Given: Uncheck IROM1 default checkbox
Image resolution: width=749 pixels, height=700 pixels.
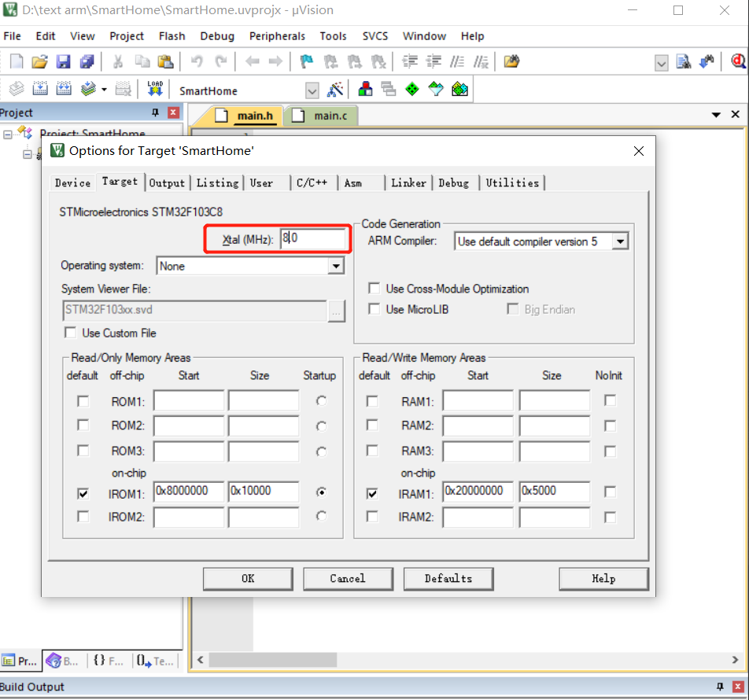Looking at the screenshot, I should pyautogui.click(x=83, y=493).
